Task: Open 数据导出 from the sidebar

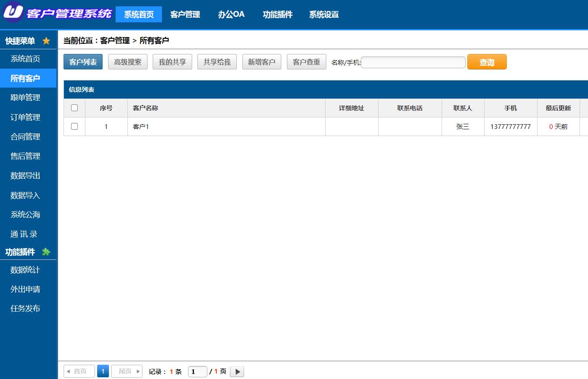Action: tap(25, 176)
